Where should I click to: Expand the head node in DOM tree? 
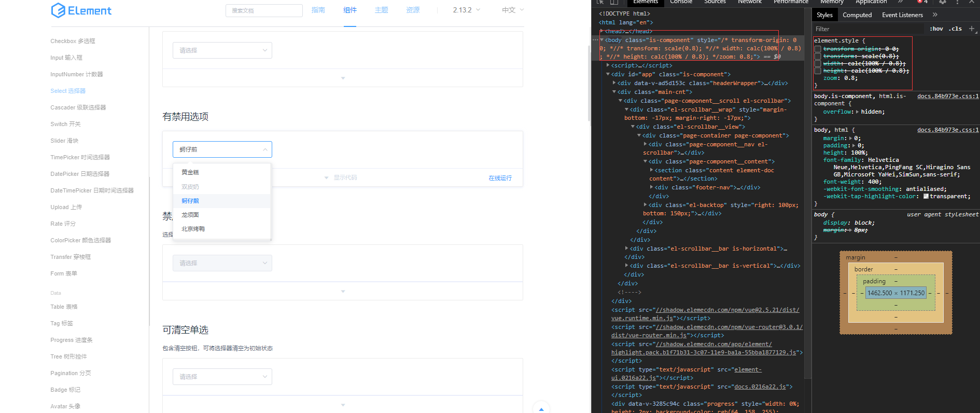tap(601, 31)
